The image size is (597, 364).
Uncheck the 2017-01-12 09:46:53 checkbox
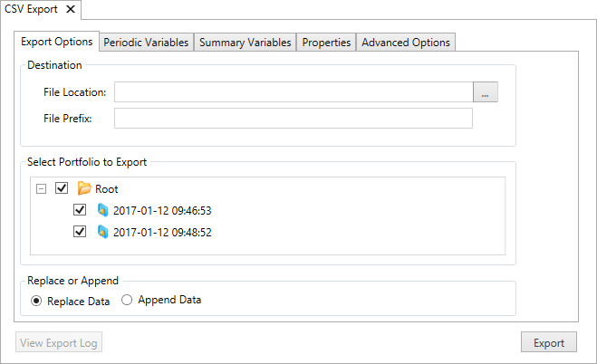coord(80,209)
